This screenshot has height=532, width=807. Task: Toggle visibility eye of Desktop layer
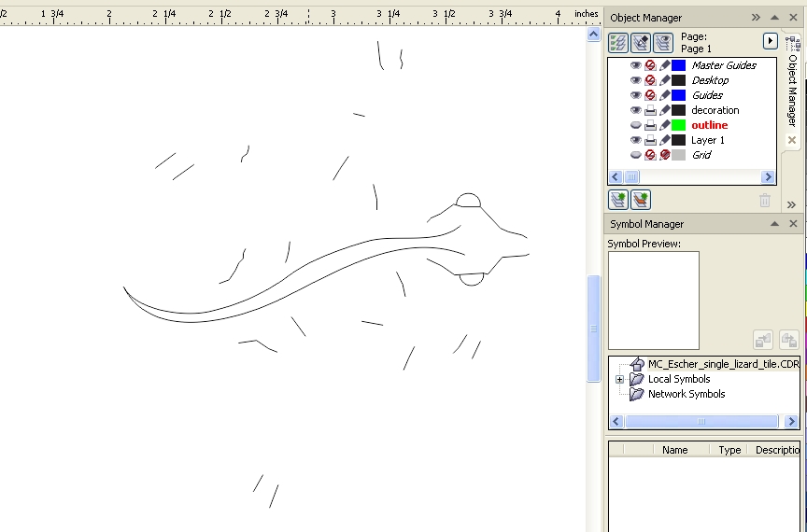636,80
